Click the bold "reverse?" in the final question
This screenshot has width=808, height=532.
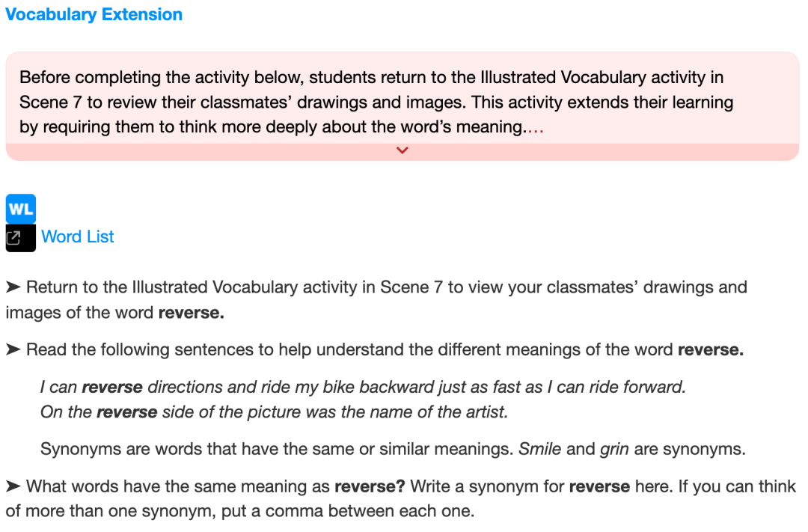coord(370,486)
